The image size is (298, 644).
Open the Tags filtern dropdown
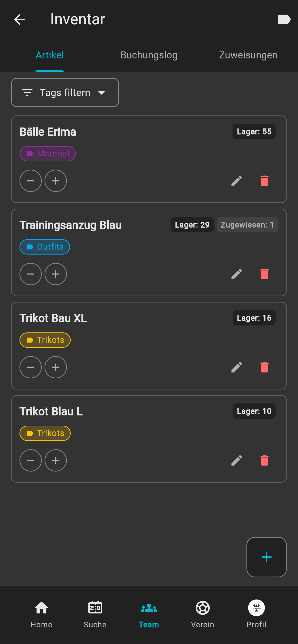[x=65, y=92]
